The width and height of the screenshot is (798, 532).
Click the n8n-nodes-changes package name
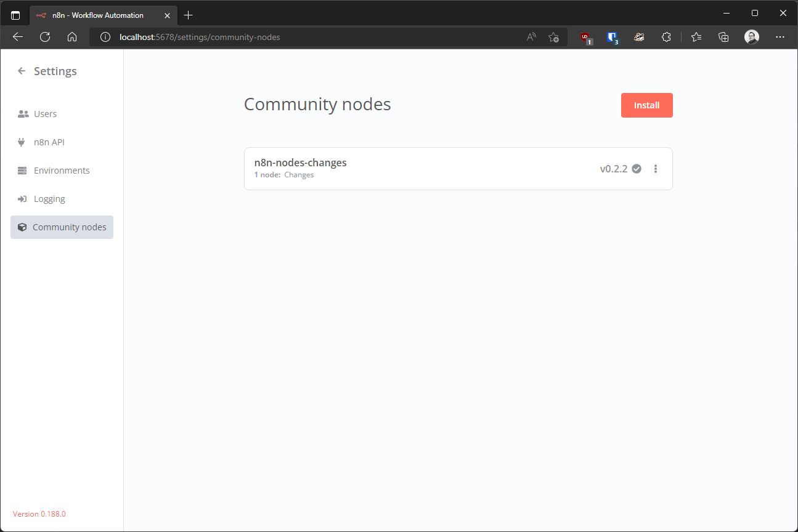coord(300,163)
